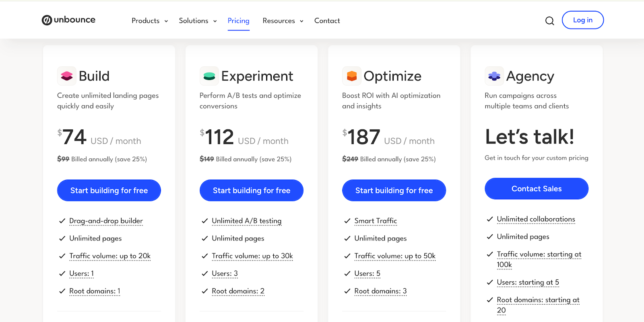644x322 pixels.
Task: Click the Build plan pink layers icon
Action: 67,76
